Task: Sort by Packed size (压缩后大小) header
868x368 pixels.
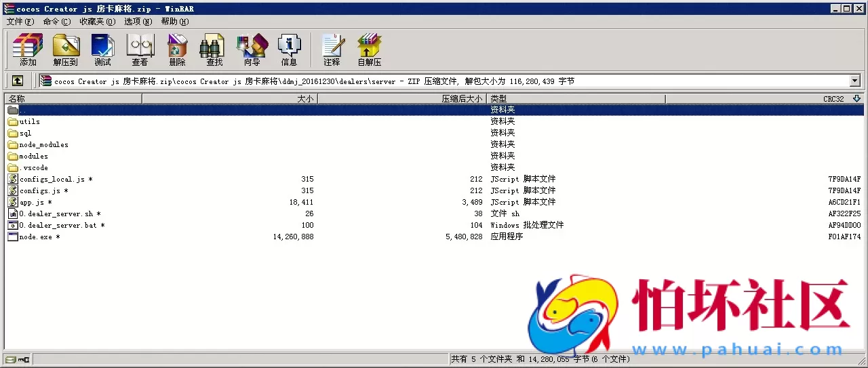Action: pos(402,99)
